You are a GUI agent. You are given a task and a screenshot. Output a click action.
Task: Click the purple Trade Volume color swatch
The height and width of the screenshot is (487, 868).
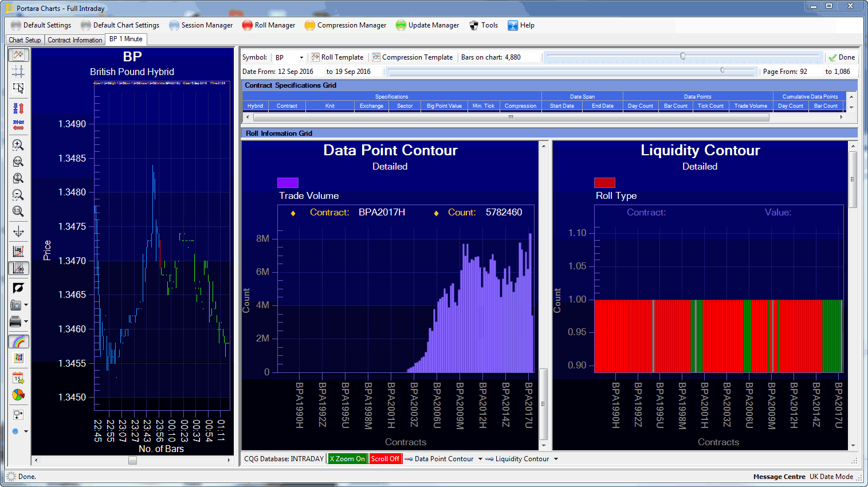tap(288, 183)
